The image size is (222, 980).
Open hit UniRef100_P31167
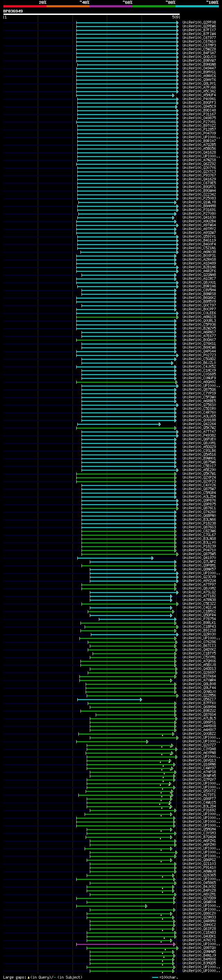click(199, 114)
